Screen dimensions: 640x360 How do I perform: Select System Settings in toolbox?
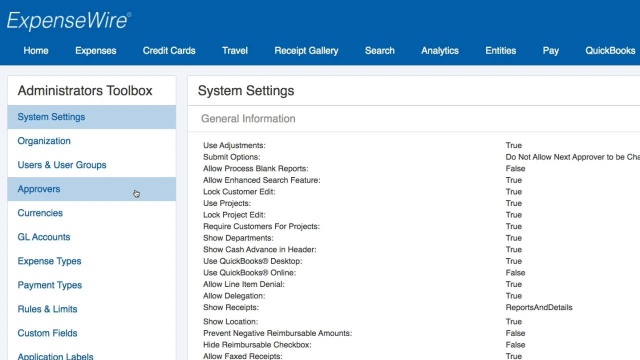(x=92, y=117)
